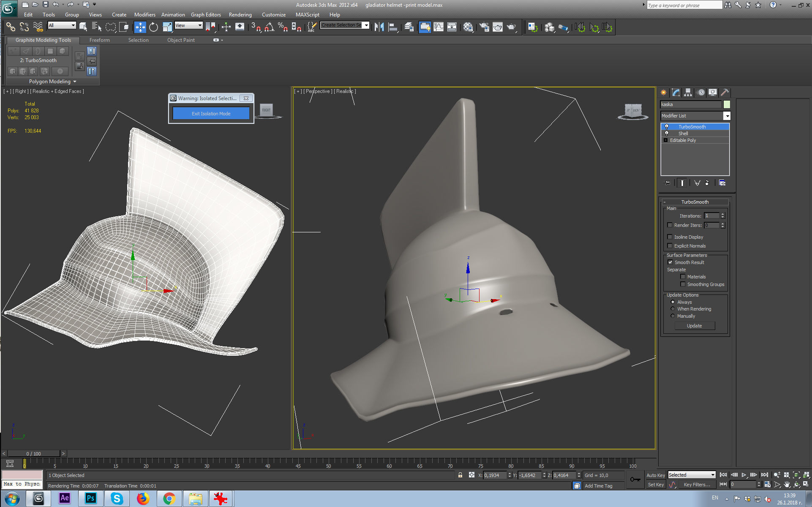Enable Separate by Materials checkbox
This screenshot has height=507, width=812.
pyautogui.click(x=683, y=277)
